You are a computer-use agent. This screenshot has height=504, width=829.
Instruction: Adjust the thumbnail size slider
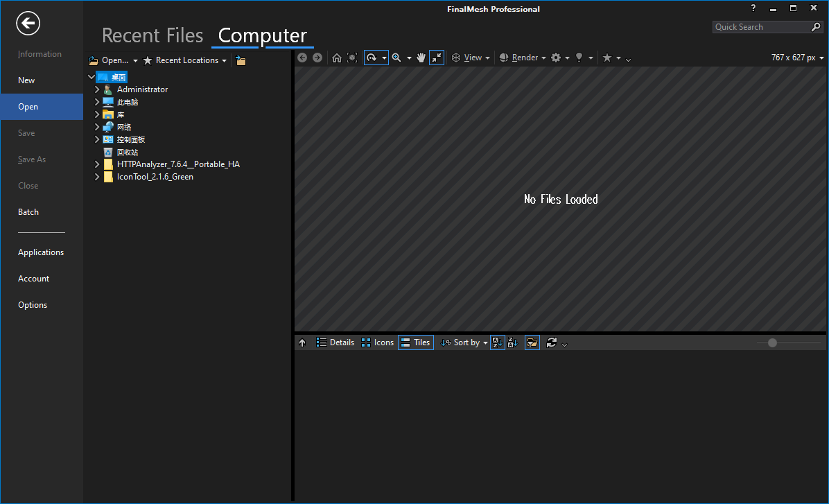tap(772, 342)
